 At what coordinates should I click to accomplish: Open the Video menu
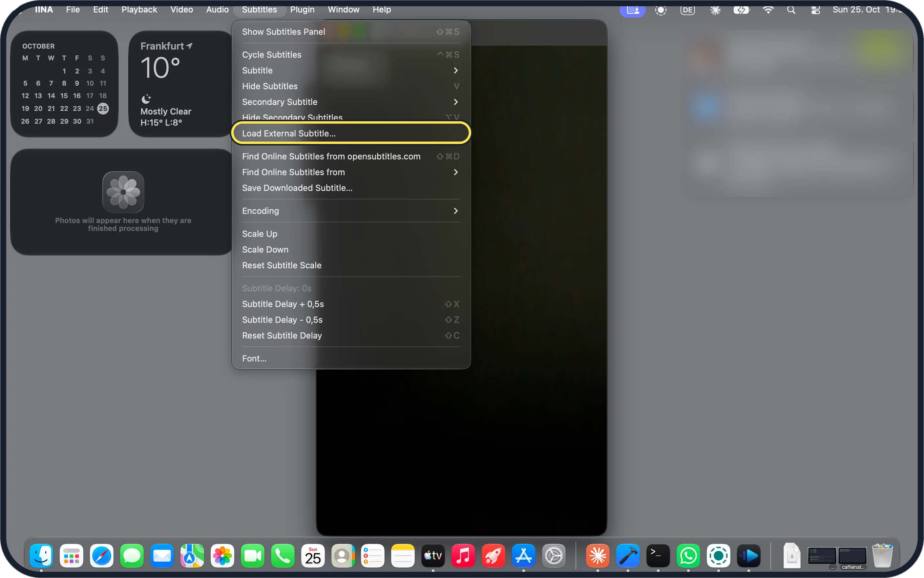pyautogui.click(x=181, y=10)
